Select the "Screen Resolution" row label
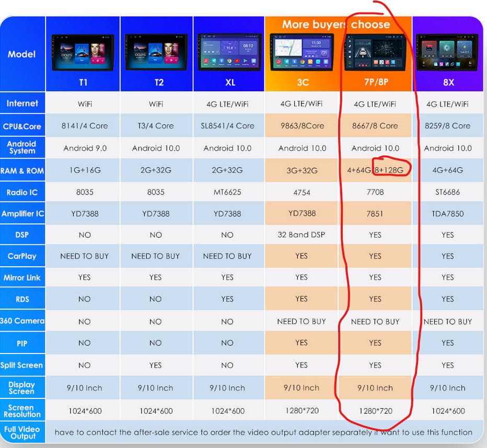487x448 pixels. 22,411
